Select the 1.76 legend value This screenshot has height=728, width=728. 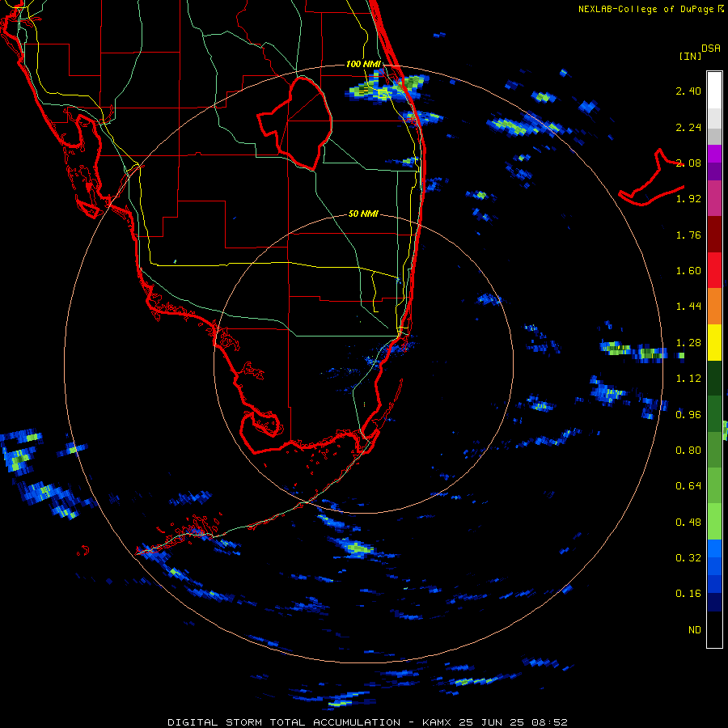pos(688,235)
